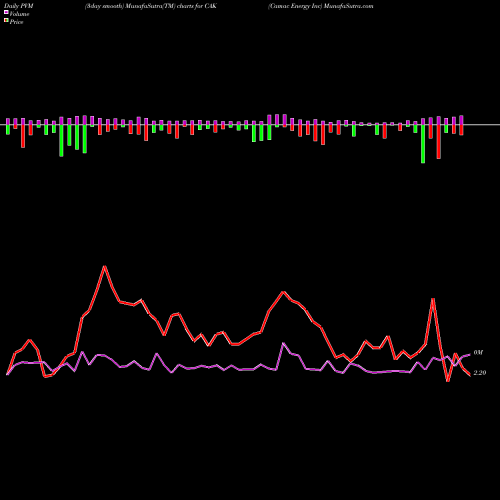Click the Volume legend color swatch
Screen dimensions: 500x500
click(x=6, y=12)
